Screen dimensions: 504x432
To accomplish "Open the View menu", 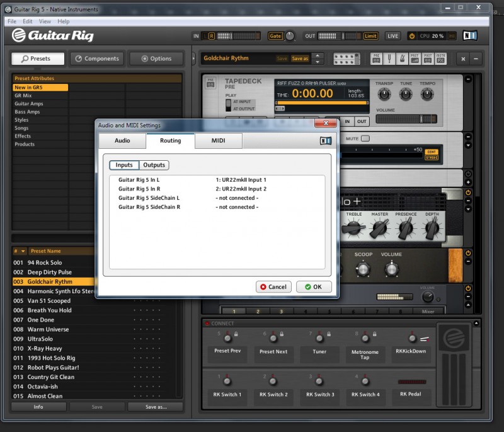I will [x=45, y=21].
